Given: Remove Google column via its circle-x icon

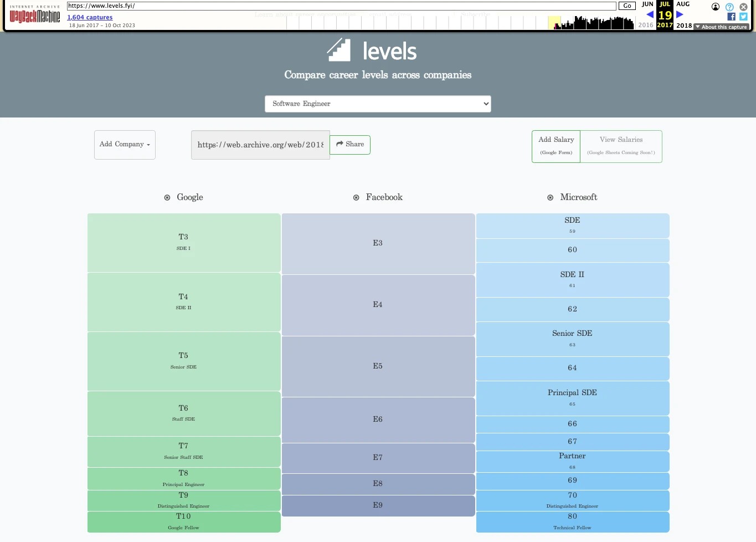Looking at the screenshot, I should tap(167, 198).
